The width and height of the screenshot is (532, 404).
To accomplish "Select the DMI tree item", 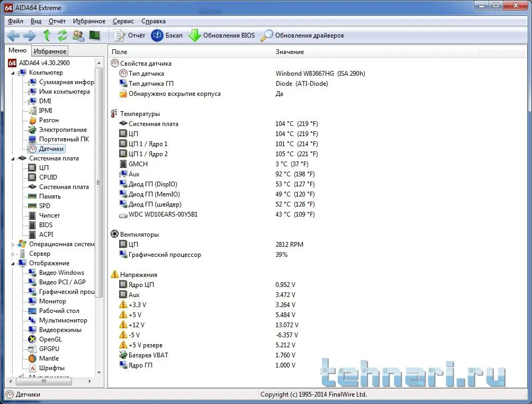I will (40, 101).
